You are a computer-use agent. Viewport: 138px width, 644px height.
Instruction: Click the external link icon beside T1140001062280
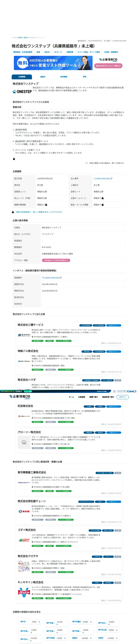[x=61, y=278]
